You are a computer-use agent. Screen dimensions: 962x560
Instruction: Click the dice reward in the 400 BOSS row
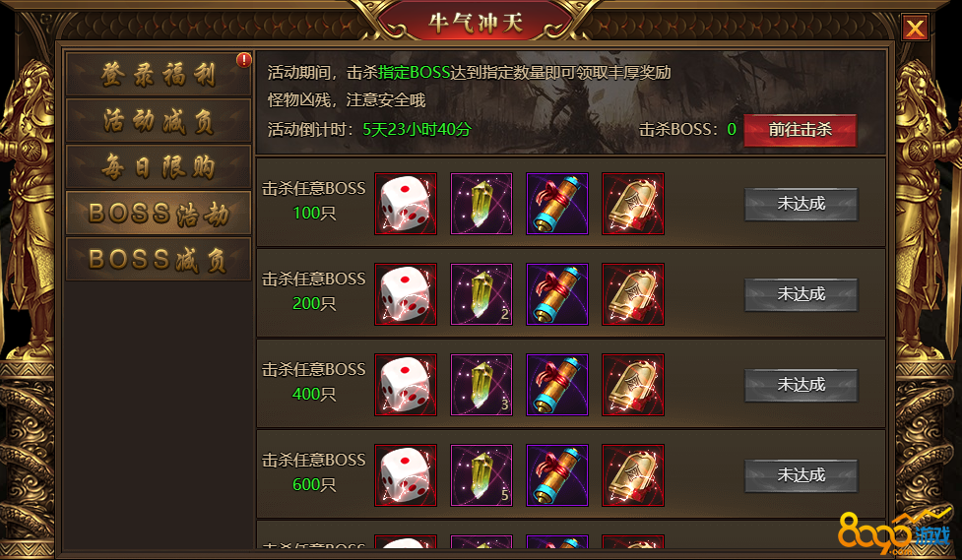[406, 385]
